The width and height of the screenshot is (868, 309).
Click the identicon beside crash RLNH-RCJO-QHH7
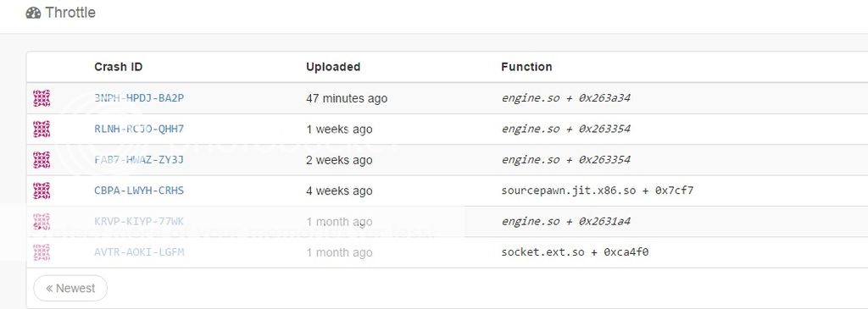pyautogui.click(x=42, y=130)
